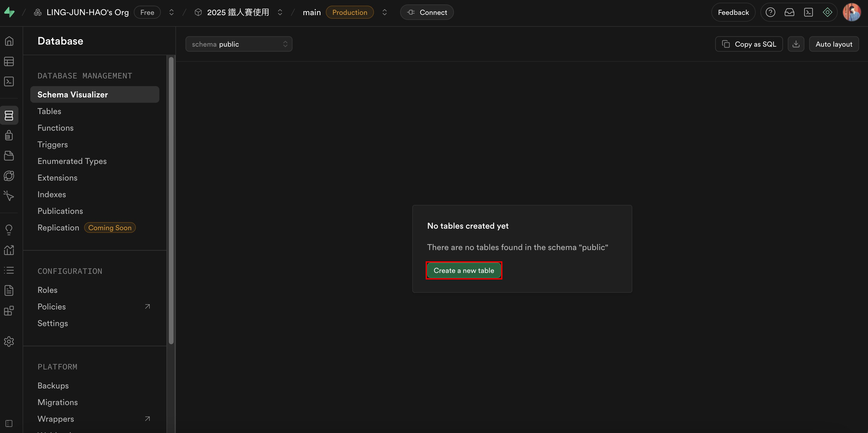
Task: Expand the organization switcher chevron
Action: coord(172,12)
